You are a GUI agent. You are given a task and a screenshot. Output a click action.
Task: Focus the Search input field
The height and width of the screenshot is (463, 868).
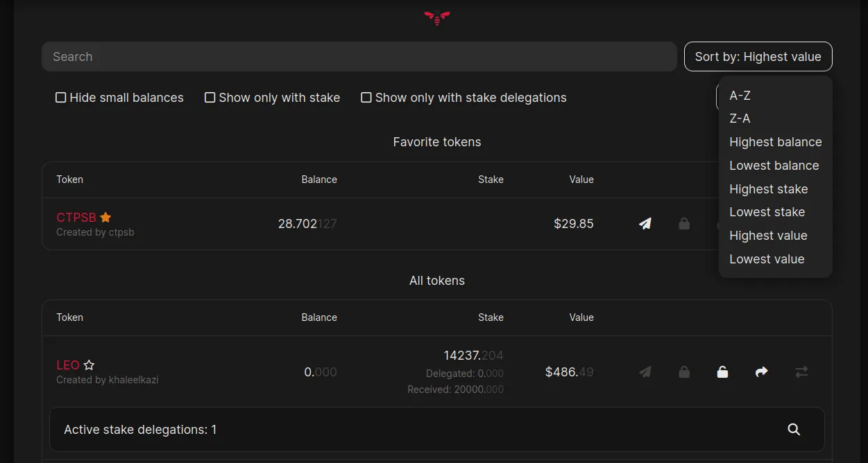click(359, 57)
